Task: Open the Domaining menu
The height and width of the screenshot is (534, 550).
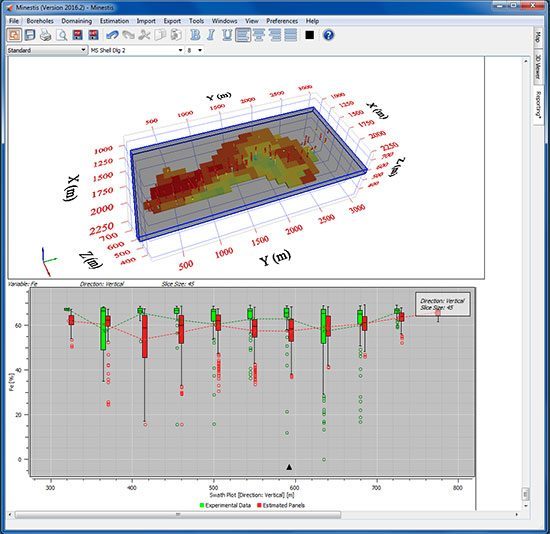Action: [x=76, y=21]
